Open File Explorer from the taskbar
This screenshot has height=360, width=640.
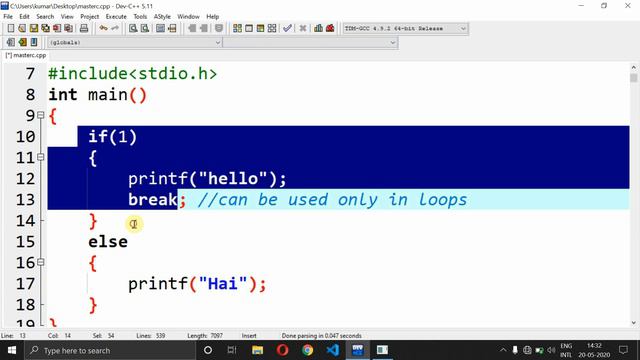click(x=257, y=350)
